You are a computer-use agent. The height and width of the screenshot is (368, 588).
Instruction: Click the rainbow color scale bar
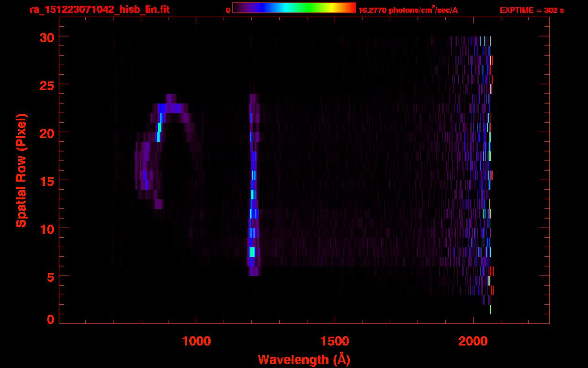pyautogui.click(x=294, y=8)
